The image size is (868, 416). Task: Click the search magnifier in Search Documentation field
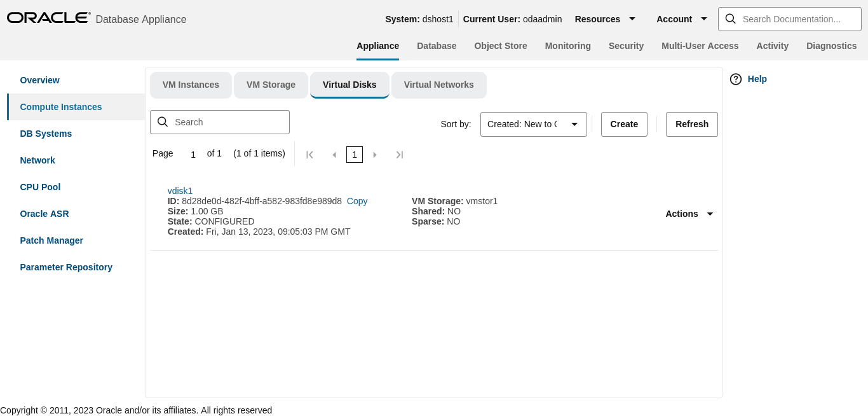[730, 19]
